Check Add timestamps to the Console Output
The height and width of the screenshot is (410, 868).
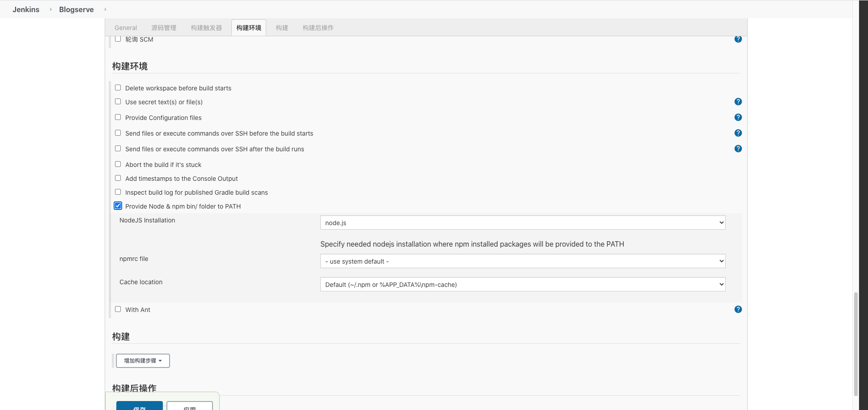click(118, 178)
